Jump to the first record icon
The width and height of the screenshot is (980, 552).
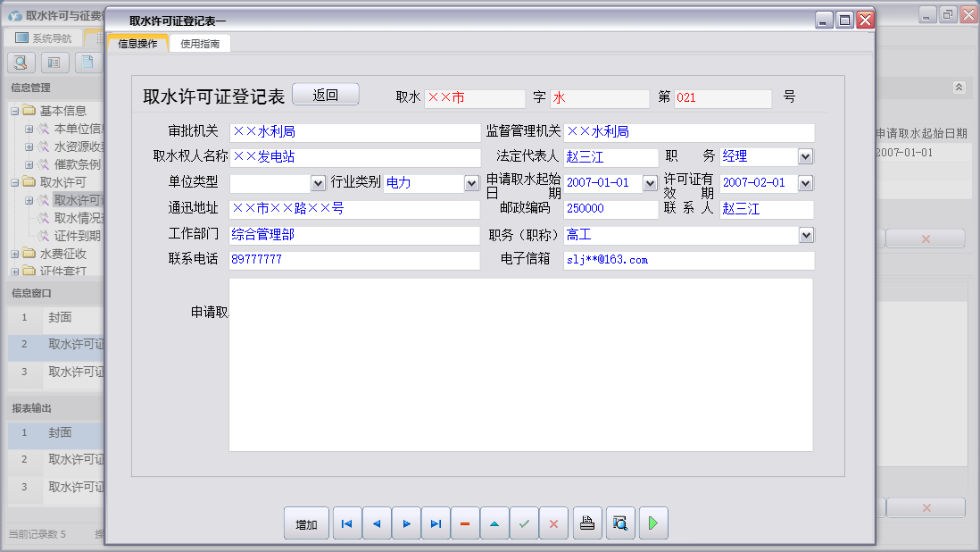(x=346, y=523)
